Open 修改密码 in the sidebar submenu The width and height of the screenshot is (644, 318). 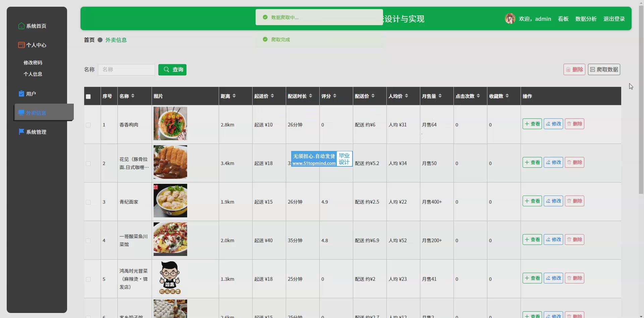point(33,62)
